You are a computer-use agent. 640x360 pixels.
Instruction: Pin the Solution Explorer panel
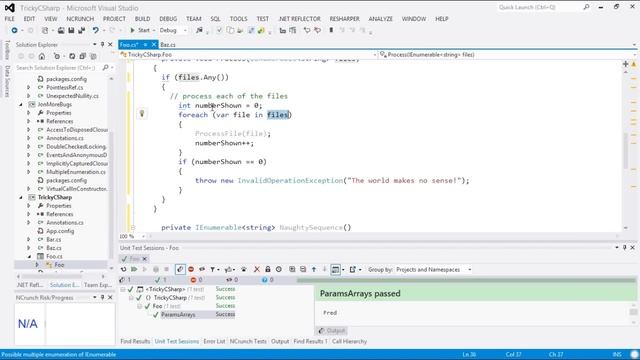102,44
